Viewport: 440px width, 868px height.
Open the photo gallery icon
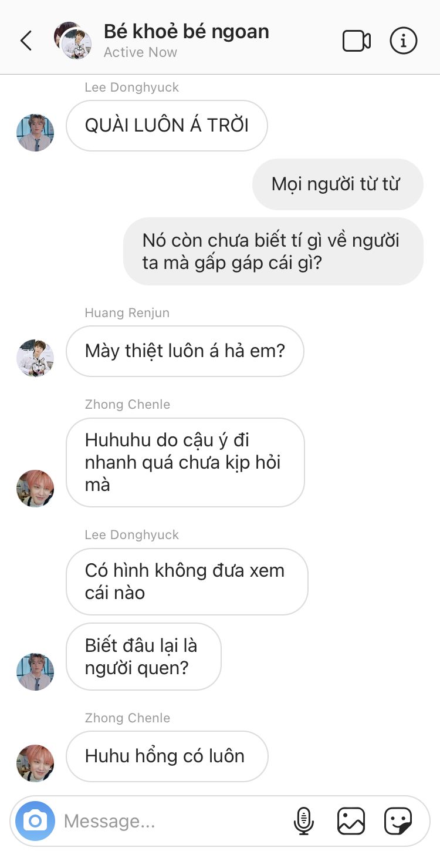pos(351,820)
